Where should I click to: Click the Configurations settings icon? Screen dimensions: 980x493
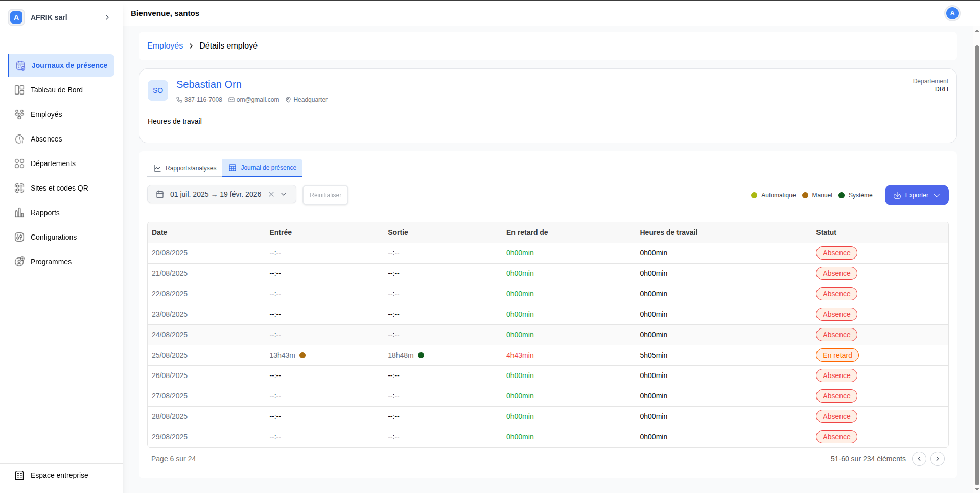pos(19,237)
